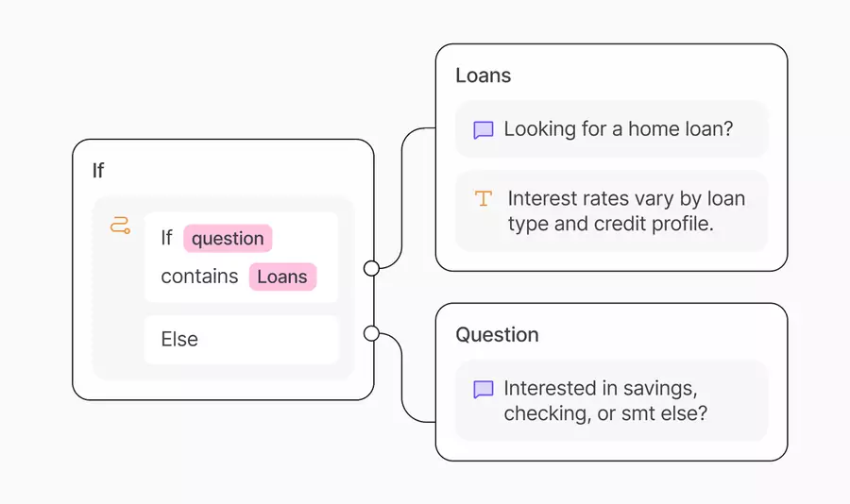Select the 'If' node title
The height and width of the screenshot is (504, 850).
point(98,171)
